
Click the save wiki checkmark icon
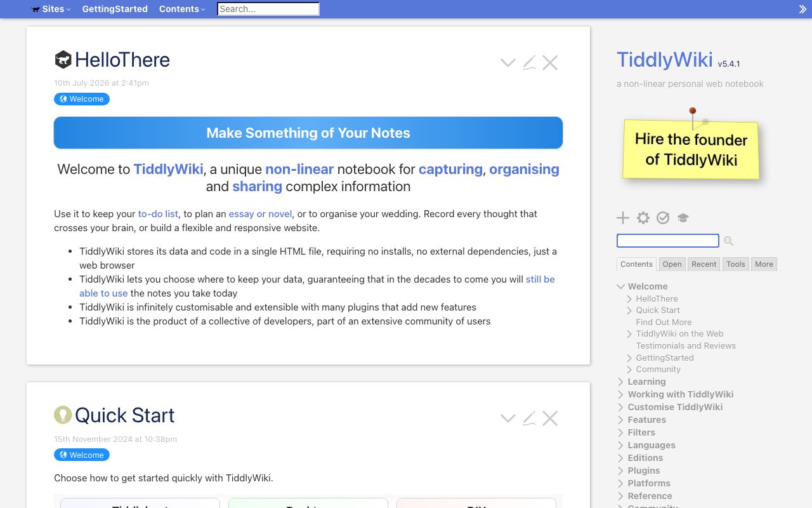(663, 218)
